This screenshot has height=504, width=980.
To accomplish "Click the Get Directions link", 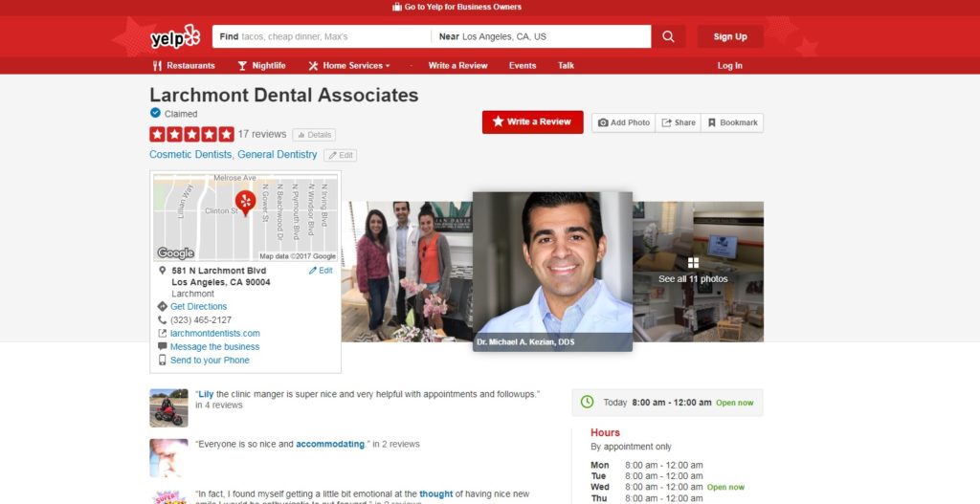I will (199, 307).
